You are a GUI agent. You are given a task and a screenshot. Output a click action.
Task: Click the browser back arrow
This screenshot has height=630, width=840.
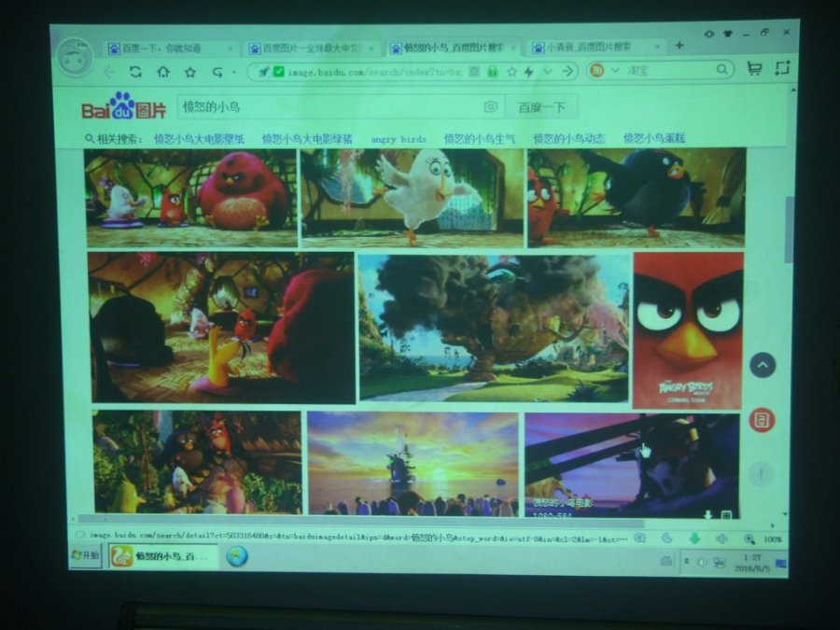click(x=109, y=72)
